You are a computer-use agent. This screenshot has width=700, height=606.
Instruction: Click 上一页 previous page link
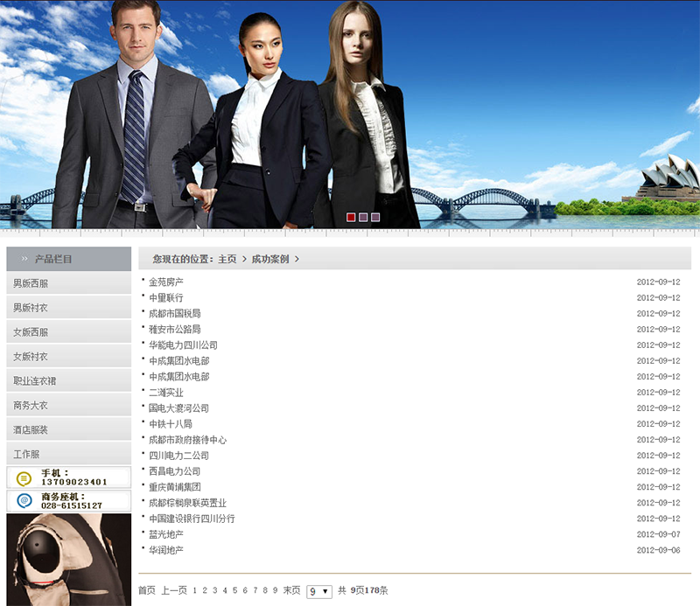click(x=174, y=590)
